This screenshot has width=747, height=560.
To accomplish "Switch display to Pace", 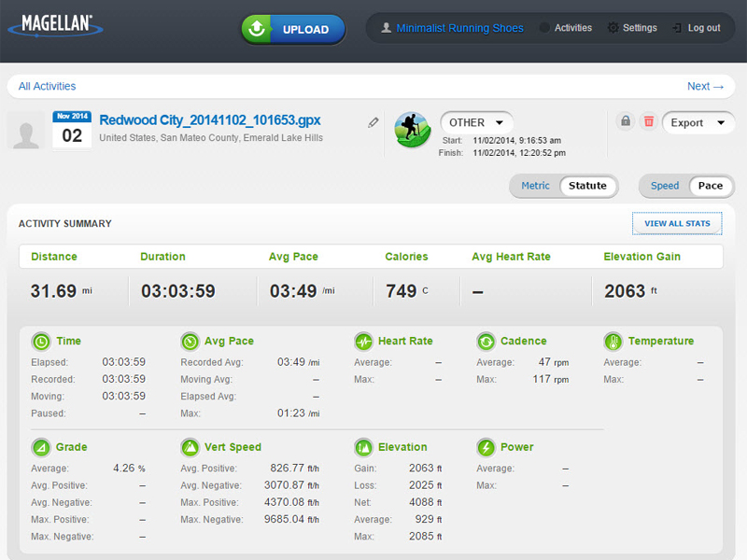I will 711,186.
